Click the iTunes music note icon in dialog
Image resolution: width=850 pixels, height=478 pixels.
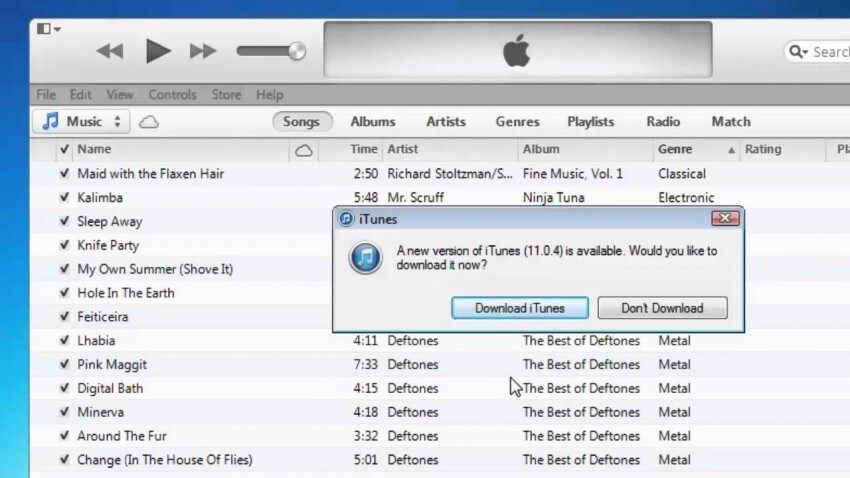click(365, 258)
